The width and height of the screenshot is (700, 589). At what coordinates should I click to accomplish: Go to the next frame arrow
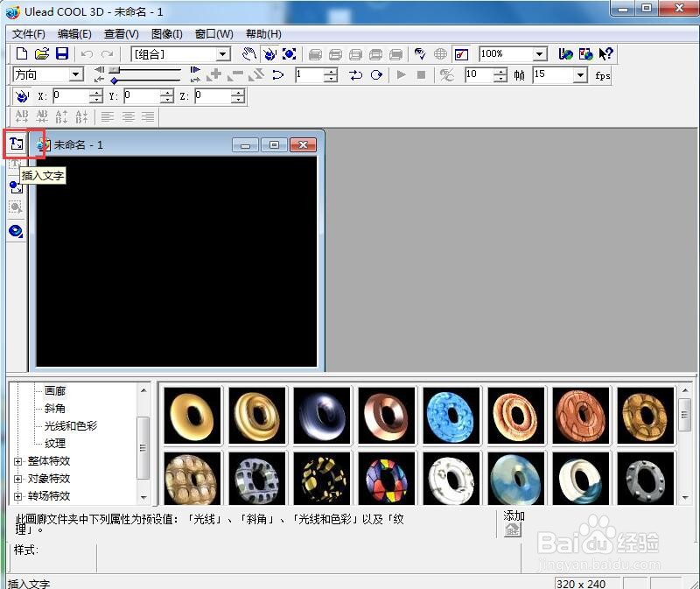(x=194, y=69)
